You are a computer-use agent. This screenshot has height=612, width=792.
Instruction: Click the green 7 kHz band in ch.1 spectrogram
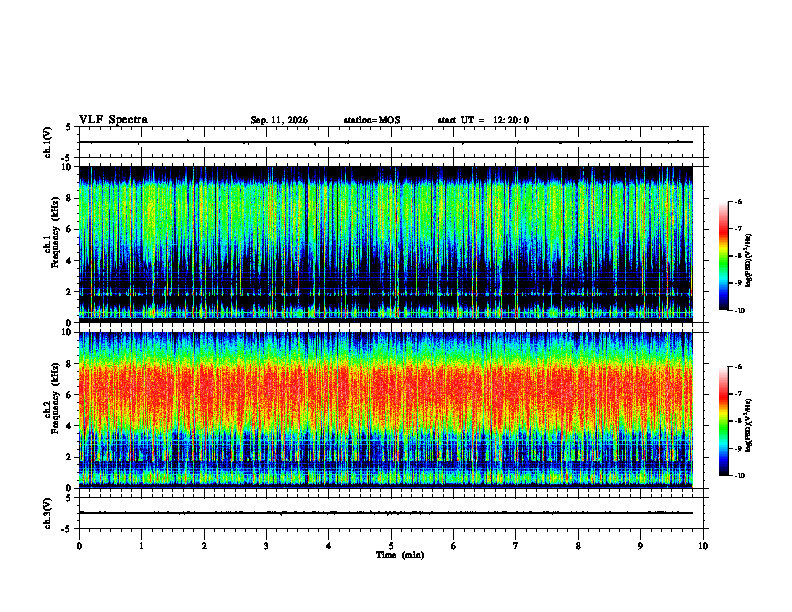[x=385, y=214]
